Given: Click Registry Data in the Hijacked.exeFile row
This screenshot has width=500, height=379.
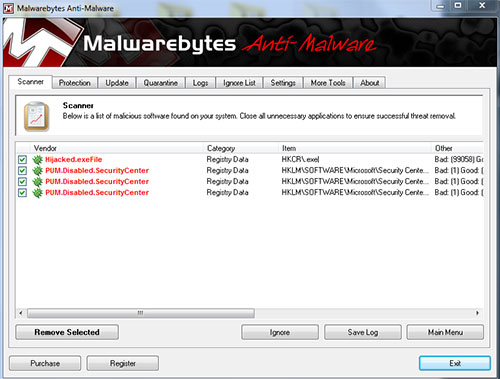Looking at the screenshot, I should pyautogui.click(x=227, y=160).
